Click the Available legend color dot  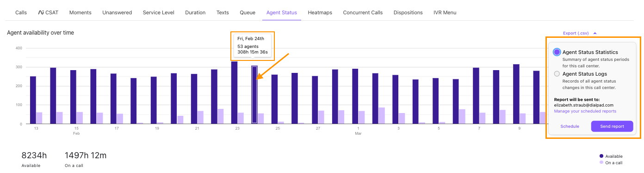click(601, 156)
